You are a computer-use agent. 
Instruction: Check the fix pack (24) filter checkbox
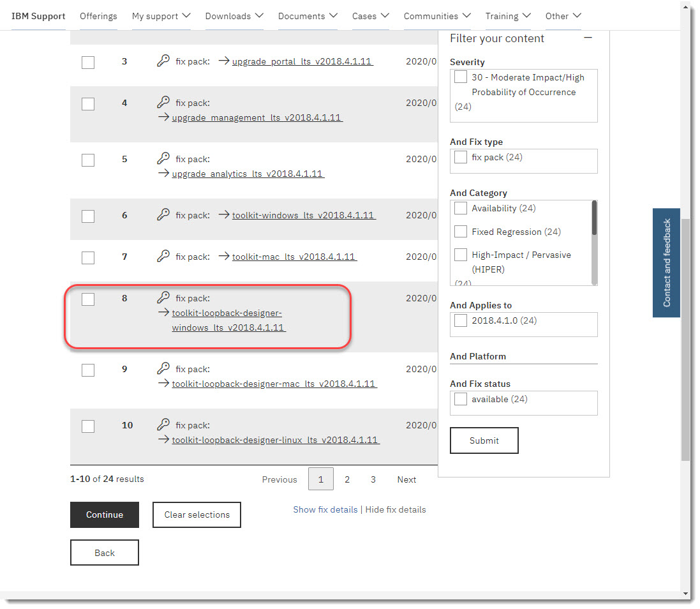tap(460, 156)
